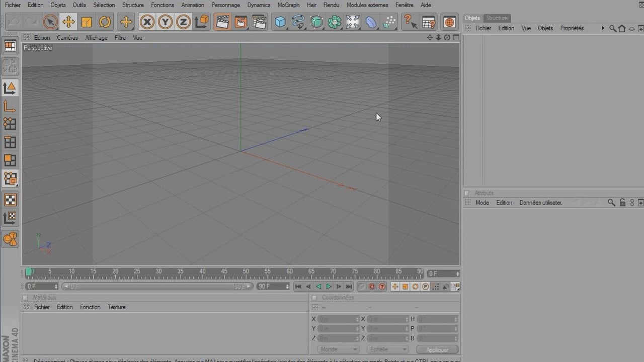Toggle Z axis lock
Image resolution: width=644 pixels, height=362 pixels.
pyautogui.click(x=183, y=22)
